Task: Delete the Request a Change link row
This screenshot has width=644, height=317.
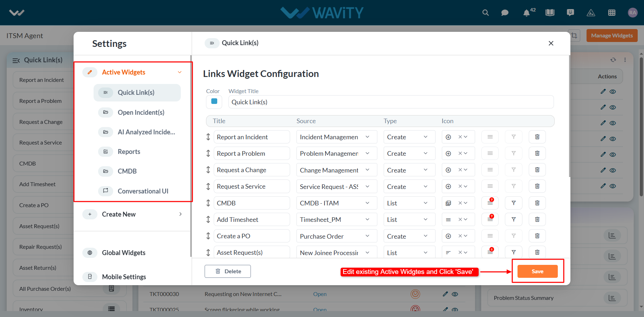Action: 537,170
